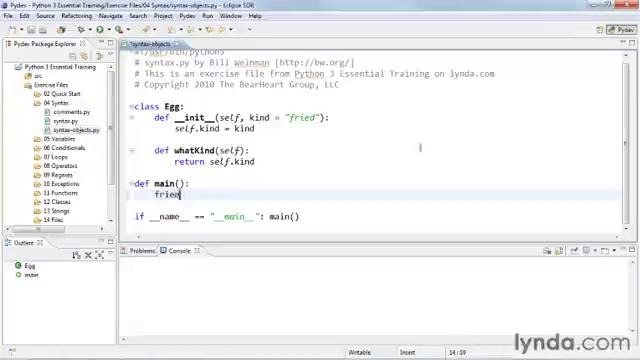
Task: Select the Exercise Files folder
Action: pyautogui.click(x=51, y=85)
